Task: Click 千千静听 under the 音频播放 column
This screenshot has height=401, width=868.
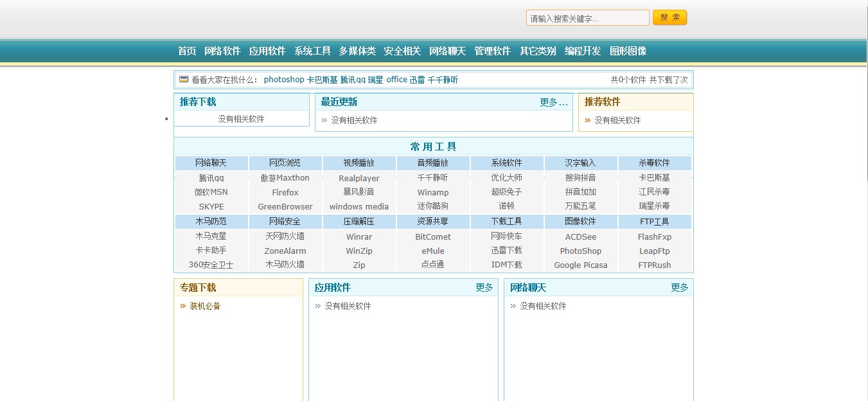Action: tap(433, 178)
